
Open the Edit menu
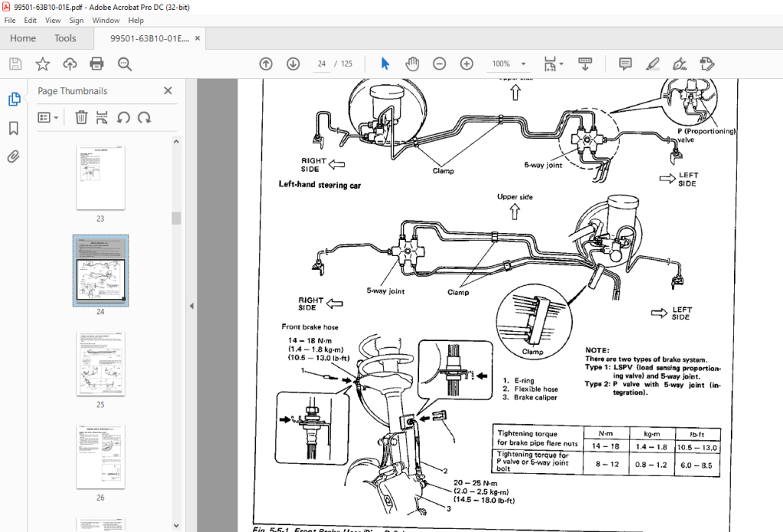click(x=31, y=21)
